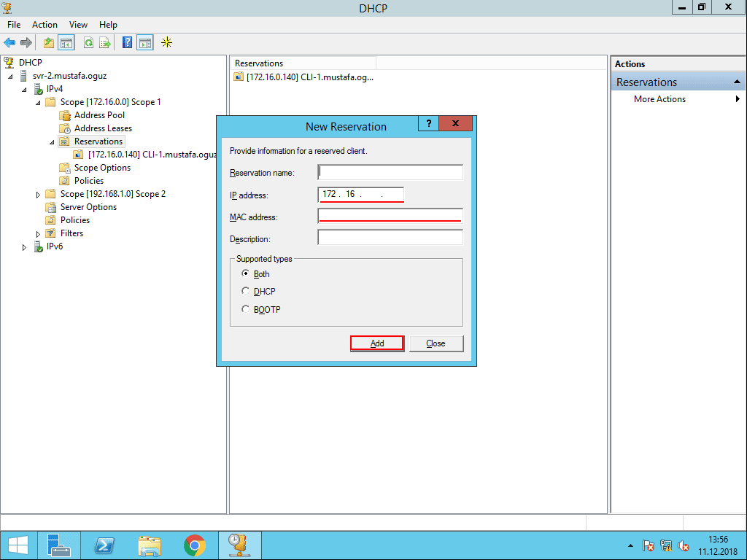Click the Refresh toolbar icon
The width and height of the screenshot is (747, 560).
coord(88,43)
